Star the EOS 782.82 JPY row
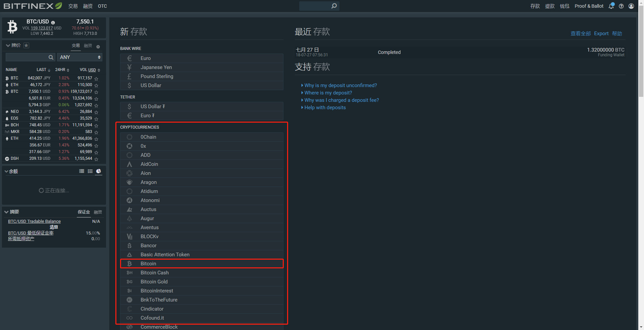Screen dimensions: 644x330 click(96, 119)
